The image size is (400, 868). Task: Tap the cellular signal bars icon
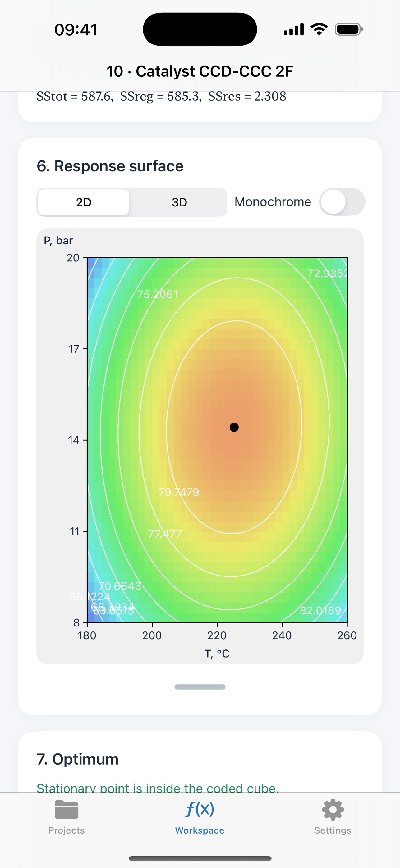[294, 29]
